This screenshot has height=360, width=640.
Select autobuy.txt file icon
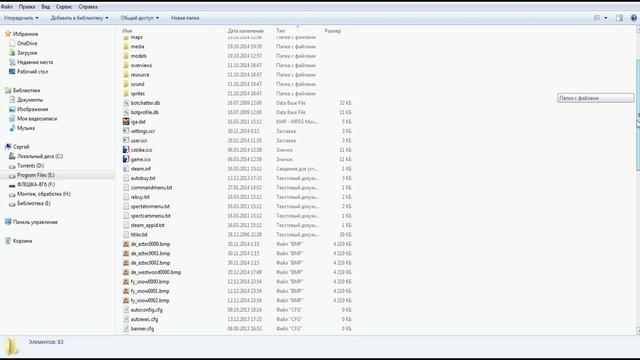coord(126,178)
